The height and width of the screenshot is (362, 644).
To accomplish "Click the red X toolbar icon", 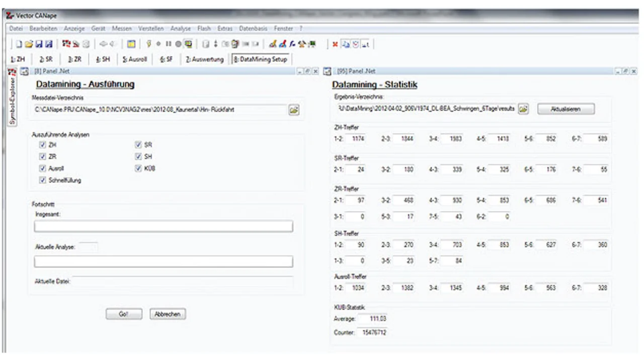I will click(x=335, y=44).
